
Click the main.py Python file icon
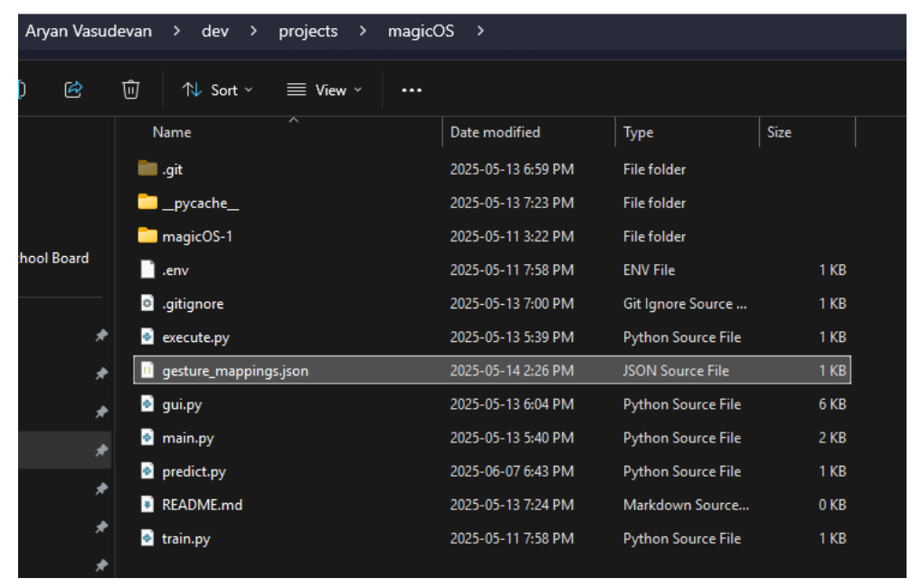(147, 437)
